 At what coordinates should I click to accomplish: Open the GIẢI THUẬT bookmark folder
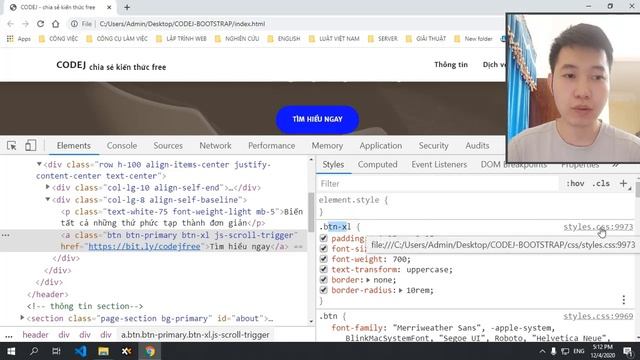[x=426, y=39]
